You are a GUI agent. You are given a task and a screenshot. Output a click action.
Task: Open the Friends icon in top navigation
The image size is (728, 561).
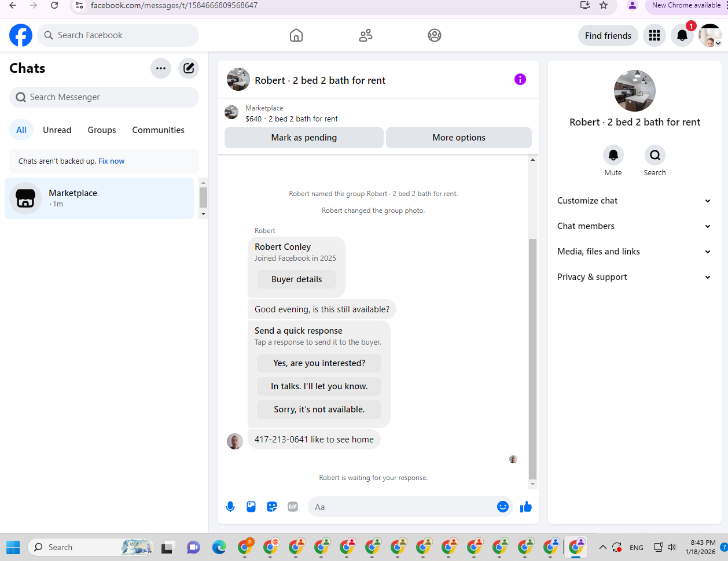(x=366, y=35)
